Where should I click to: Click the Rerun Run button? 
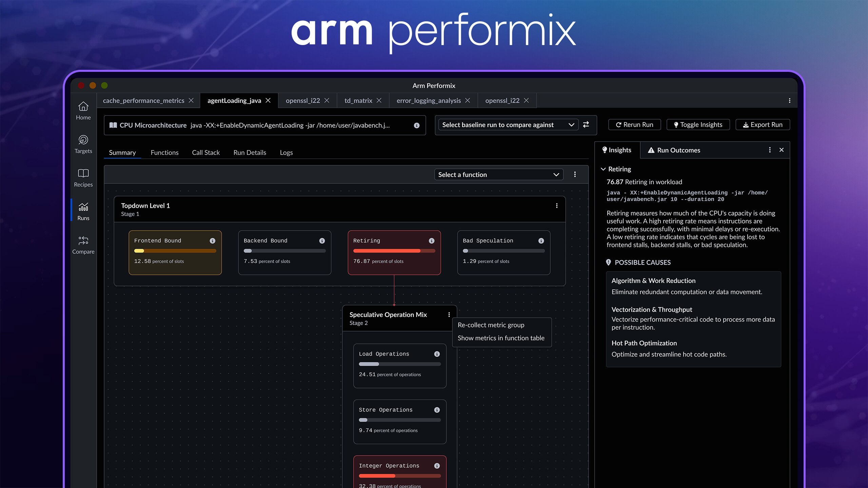[634, 125]
